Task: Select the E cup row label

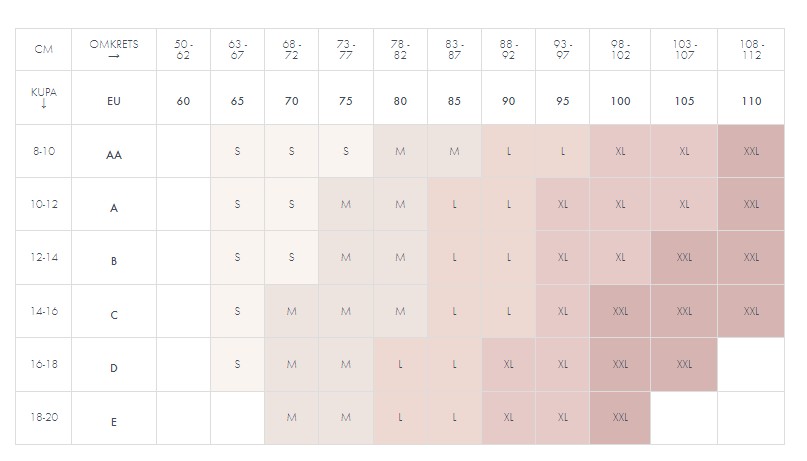Action: [x=114, y=422]
